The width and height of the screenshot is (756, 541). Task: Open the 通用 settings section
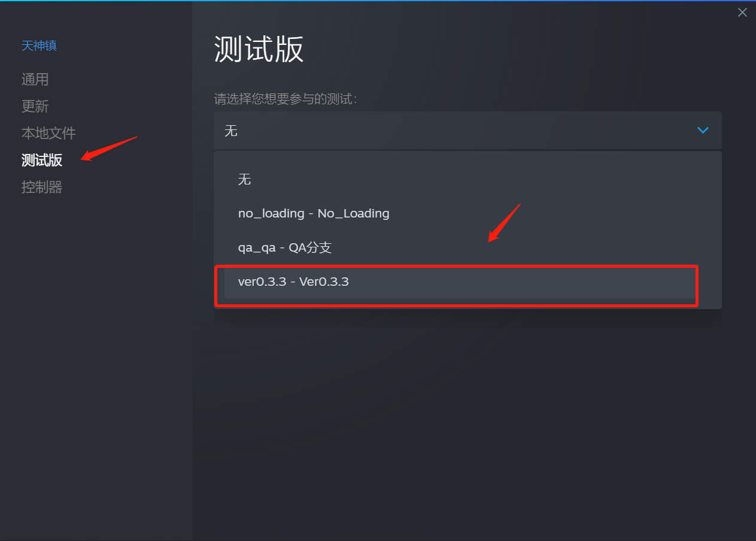[x=35, y=79]
